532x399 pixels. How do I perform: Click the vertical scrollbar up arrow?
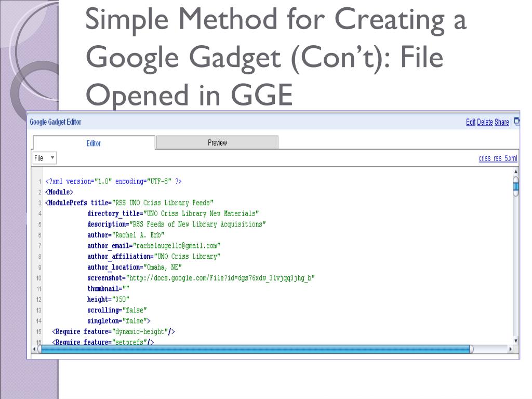point(516,172)
